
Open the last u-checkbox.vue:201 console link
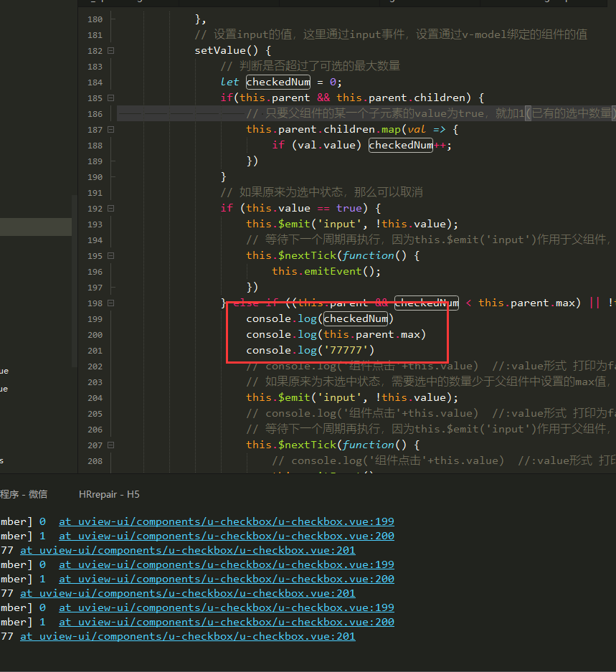[x=187, y=636]
